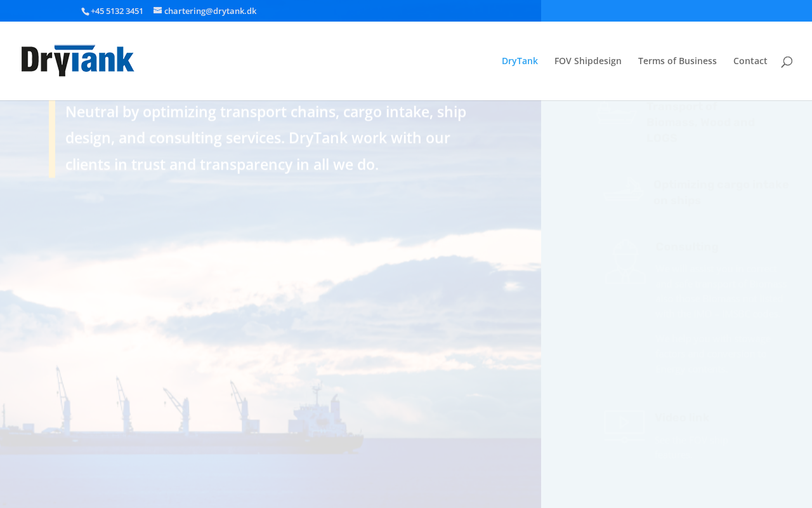Select the Consulting heading

(x=687, y=246)
